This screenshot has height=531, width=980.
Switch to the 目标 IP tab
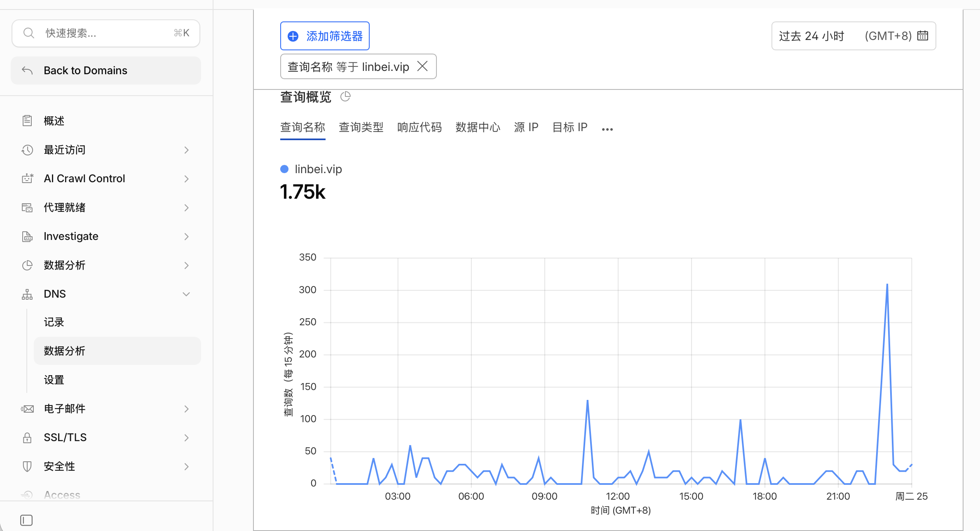(570, 127)
